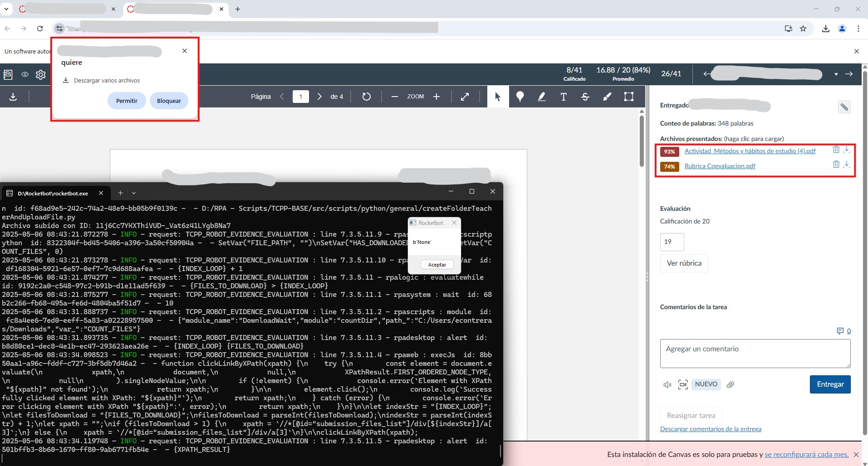
Task: Open the Rubrica Coevaluacion.pdf link
Action: [720, 166]
